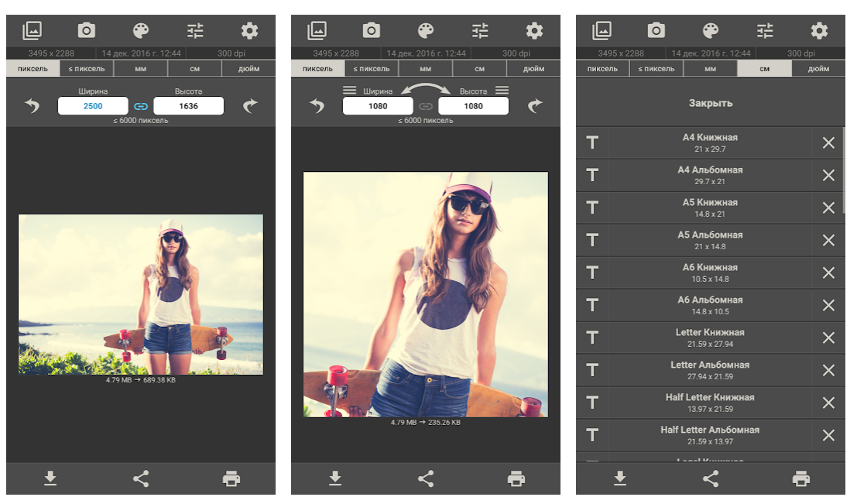
Task: Click redo arrow in middle screen
Action: click(x=534, y=105)
